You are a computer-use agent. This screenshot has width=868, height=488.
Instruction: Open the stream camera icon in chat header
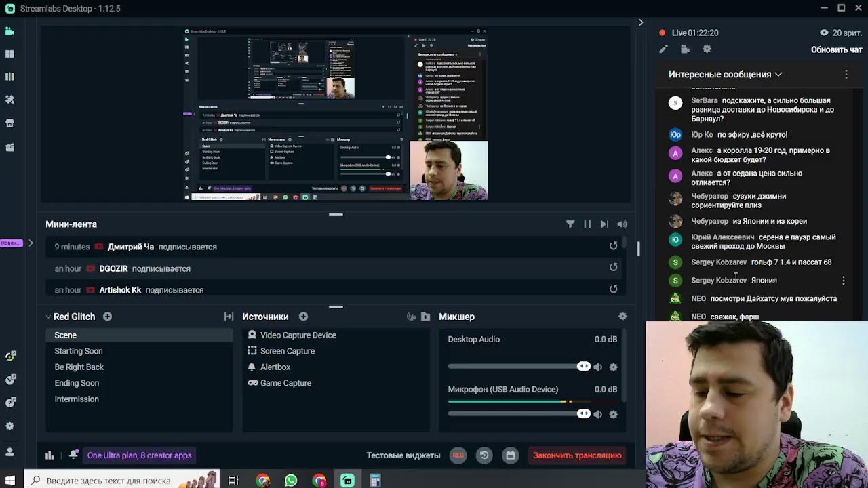pyautogui.click(x=685, y=49)
